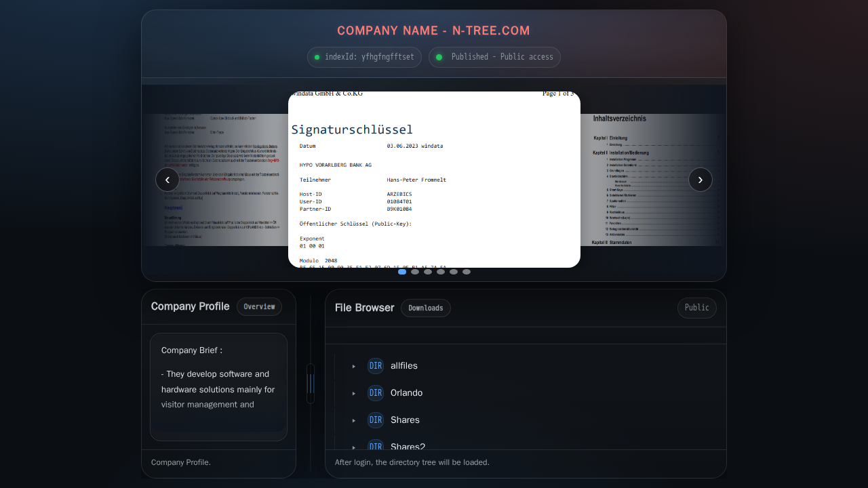The width and height of the screenshot is (868, 488).
Task: Select the third carousel indicator dot
Action: point(428,272)
